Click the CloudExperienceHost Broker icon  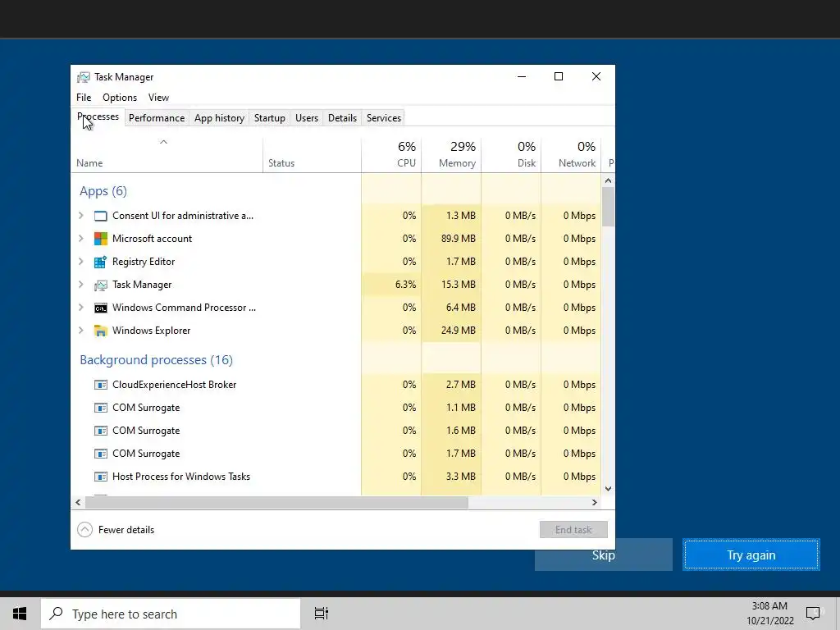coord(101,385)
